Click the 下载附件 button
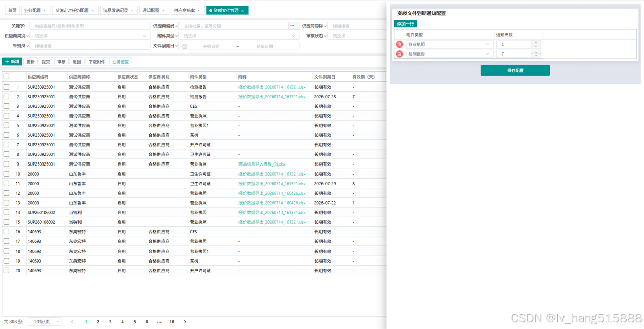Image resolution: width=644 pixels, height=329 pixels. pyautogui.click(x=97, y=62)
